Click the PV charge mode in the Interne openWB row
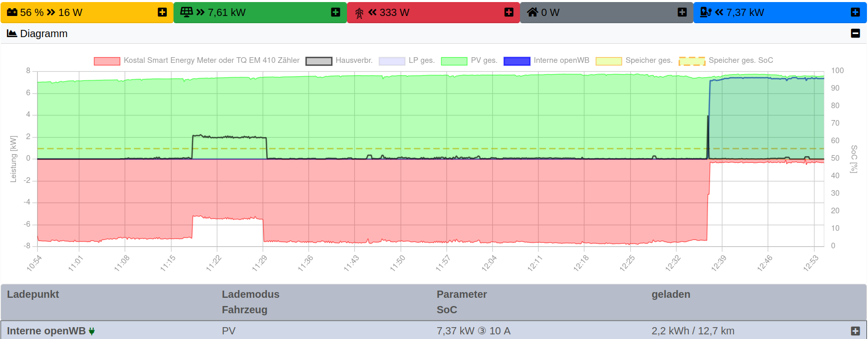Viewport: 868px width, 339px height. click(x=229, y=331)
